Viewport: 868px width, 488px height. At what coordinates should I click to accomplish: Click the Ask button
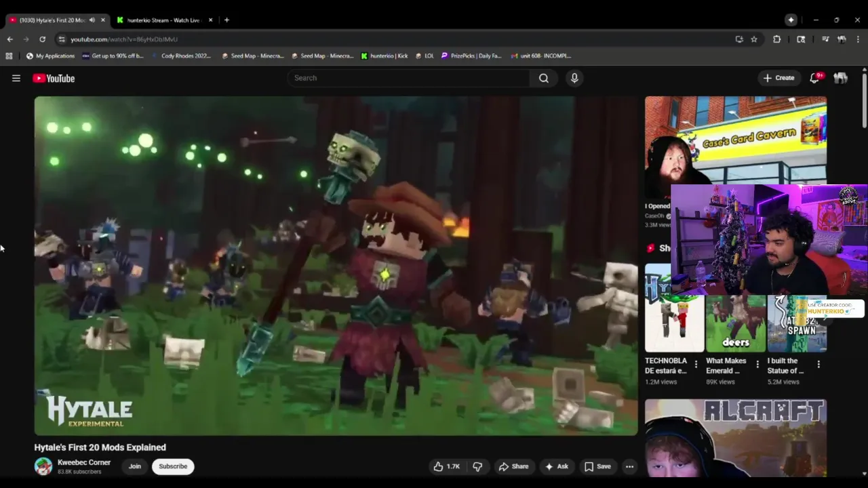coord(556,466)
